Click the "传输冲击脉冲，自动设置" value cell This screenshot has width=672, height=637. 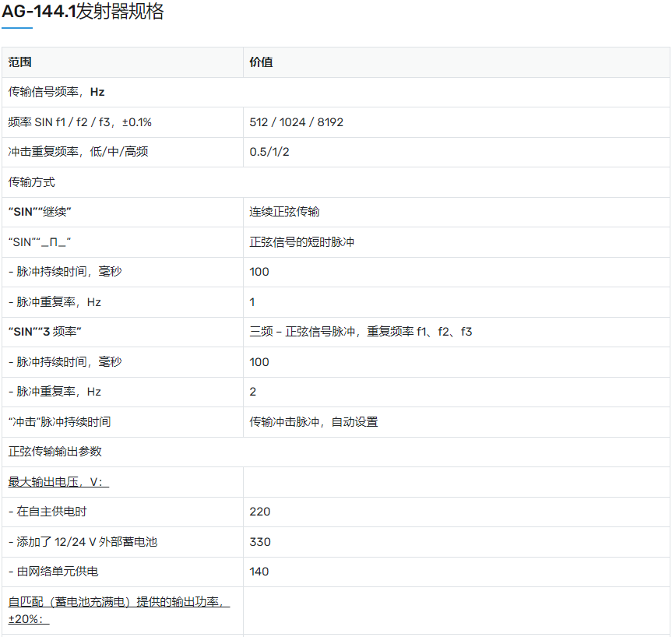point(313,422)
